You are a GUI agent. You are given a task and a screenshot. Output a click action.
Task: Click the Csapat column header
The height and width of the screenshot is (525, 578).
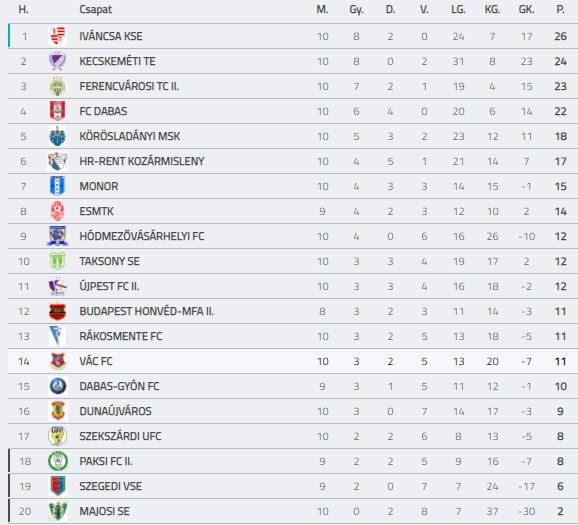(95, 10)
